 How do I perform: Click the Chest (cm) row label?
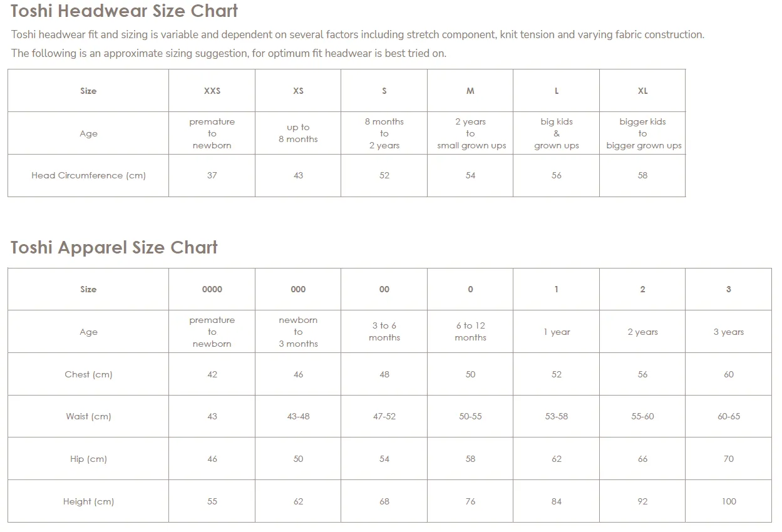tap(88, 374)
